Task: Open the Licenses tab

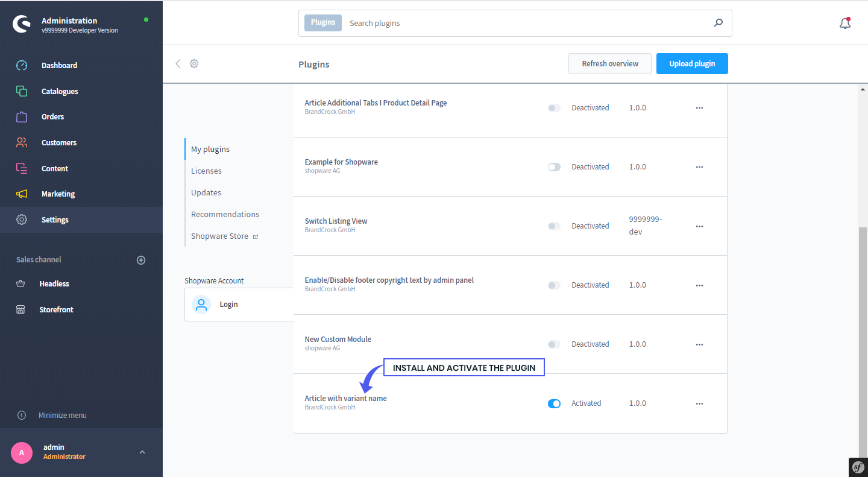Action: [206, 171]
